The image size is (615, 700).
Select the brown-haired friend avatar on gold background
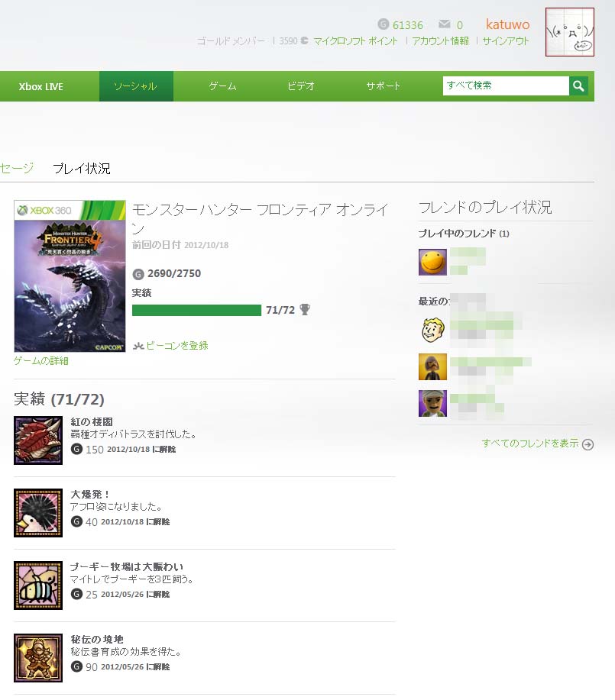pos(432,366)
